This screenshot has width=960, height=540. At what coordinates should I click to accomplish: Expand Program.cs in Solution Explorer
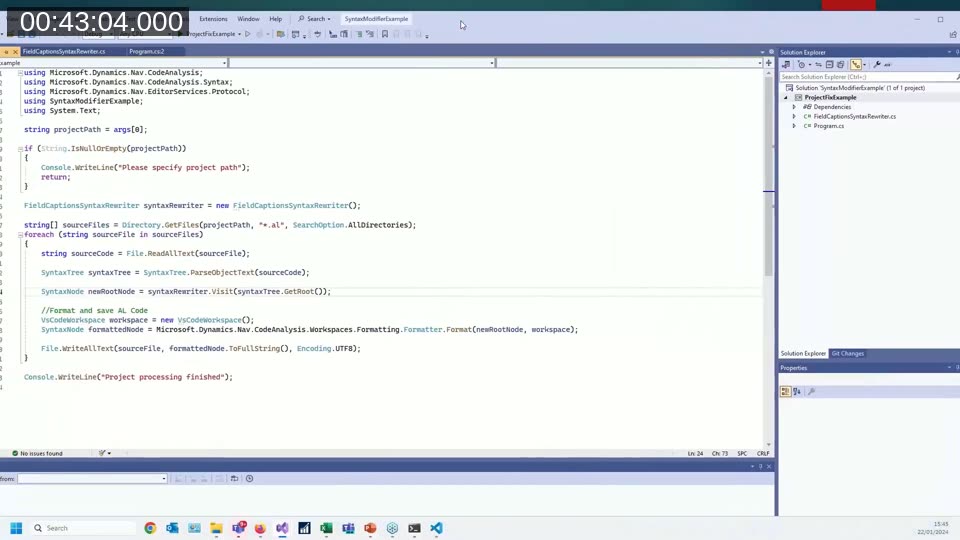(x=795, y=126)
